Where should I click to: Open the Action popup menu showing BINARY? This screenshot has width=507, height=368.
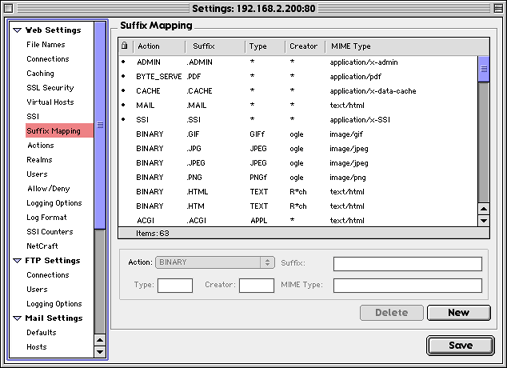pyautogui.click(x=215, y=262)
